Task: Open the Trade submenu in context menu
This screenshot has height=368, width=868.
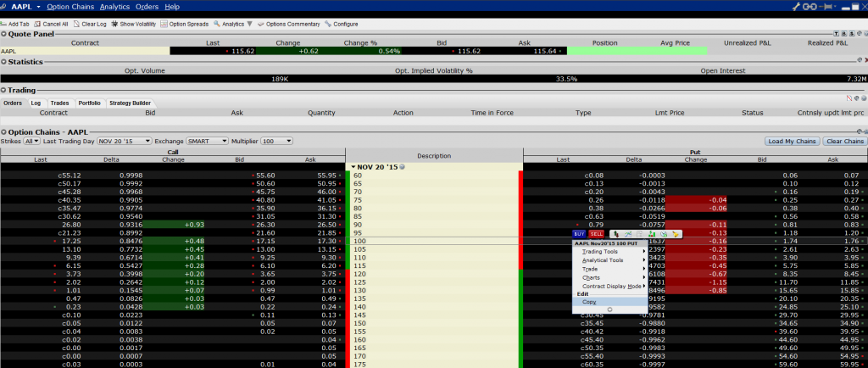Action: 610,269
